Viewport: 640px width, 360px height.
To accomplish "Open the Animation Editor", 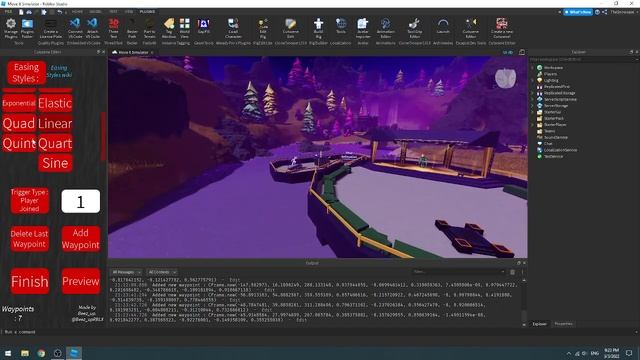I will click(385, 28).
